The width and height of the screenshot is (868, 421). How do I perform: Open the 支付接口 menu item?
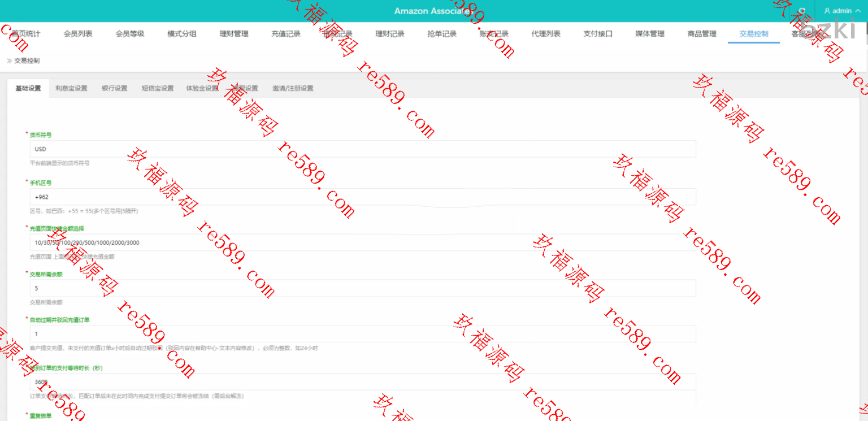point(598,34)
